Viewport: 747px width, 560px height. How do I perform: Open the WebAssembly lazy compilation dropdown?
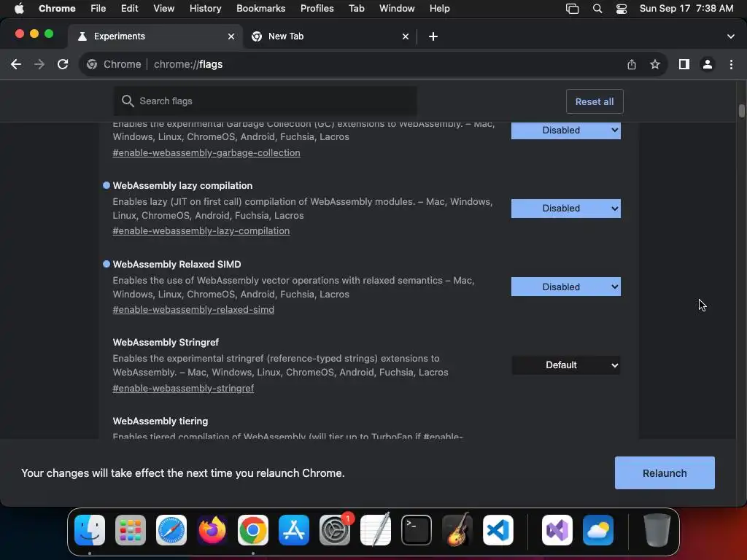566,209
